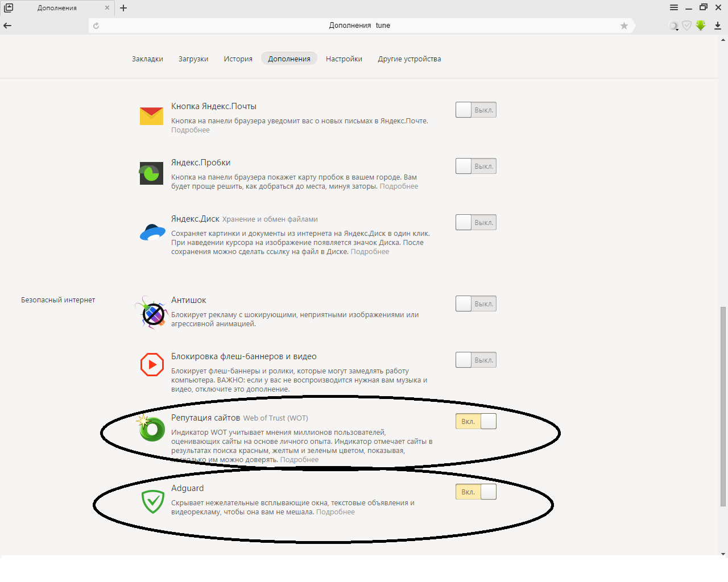The height and width of the screenshot is (582, 728).
Task: Turn on the Яндекс.Диск switch
Action: pyautogui.click(x=476, y=222)
